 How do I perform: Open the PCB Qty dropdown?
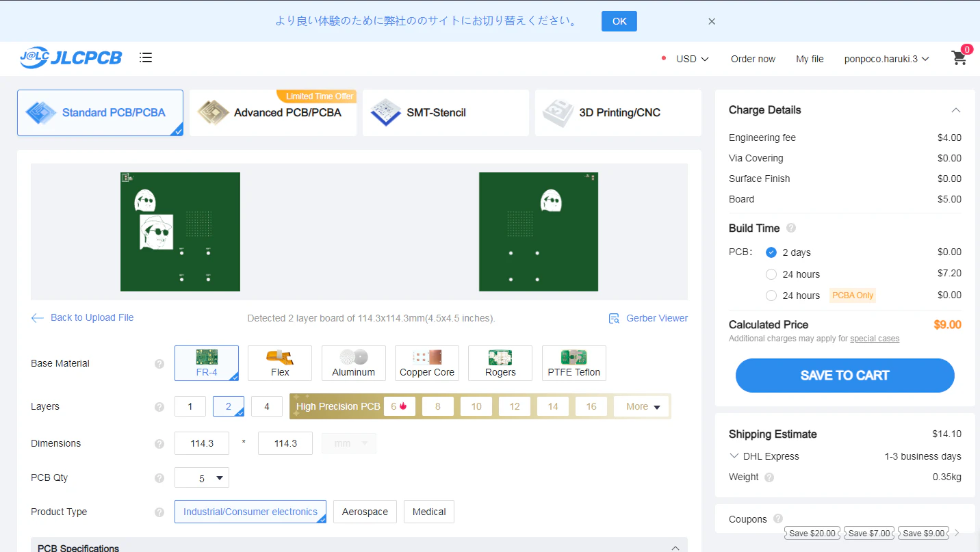point(202,477)
